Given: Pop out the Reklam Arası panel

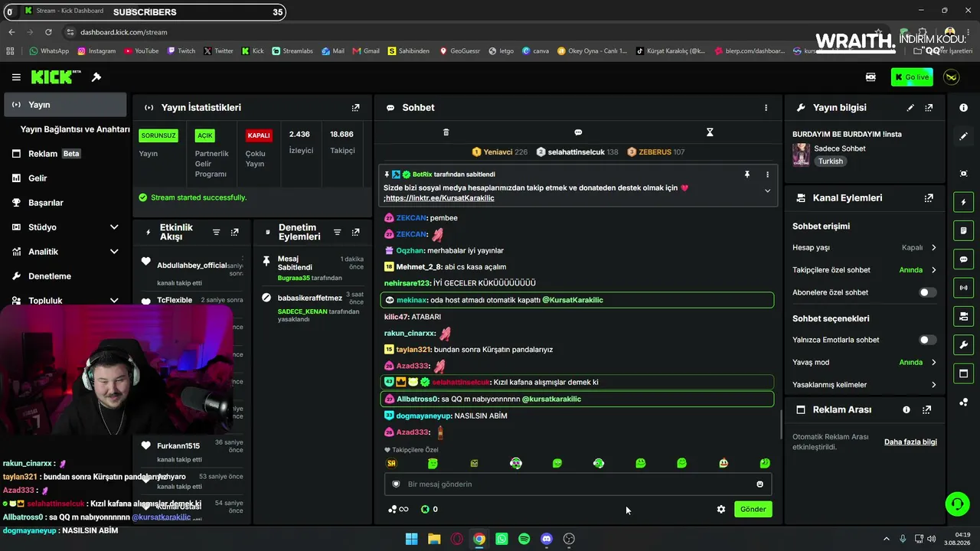Looking at the screenshot, I should [x=927, y=410].
